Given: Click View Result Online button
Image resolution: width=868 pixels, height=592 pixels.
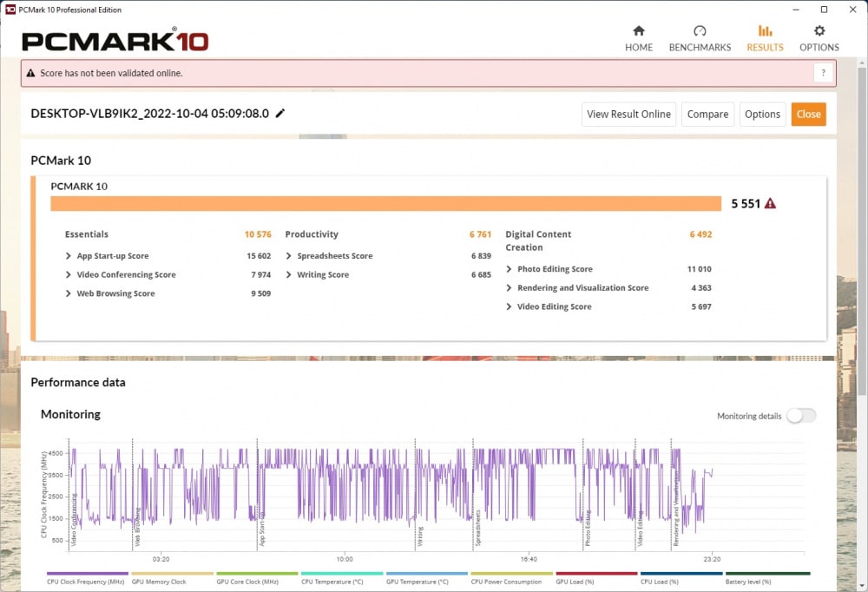Looking at the screenshot, I should [x=628, y=114].
